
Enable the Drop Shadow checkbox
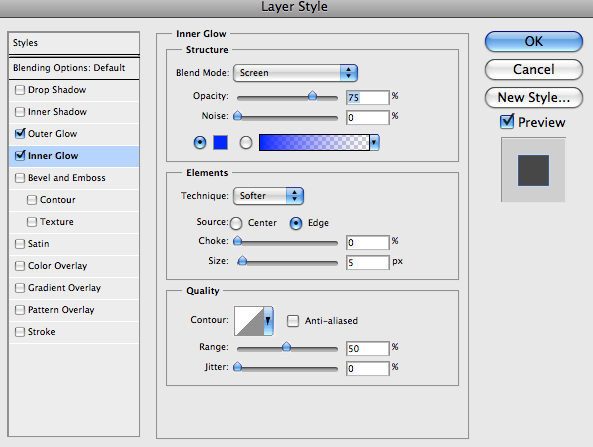pos(20,90)
